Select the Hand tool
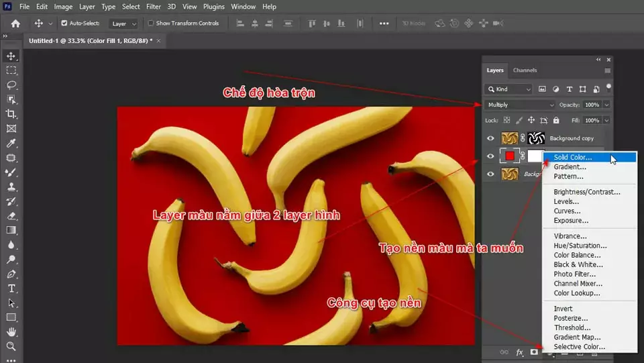 [x=11, y=331]
